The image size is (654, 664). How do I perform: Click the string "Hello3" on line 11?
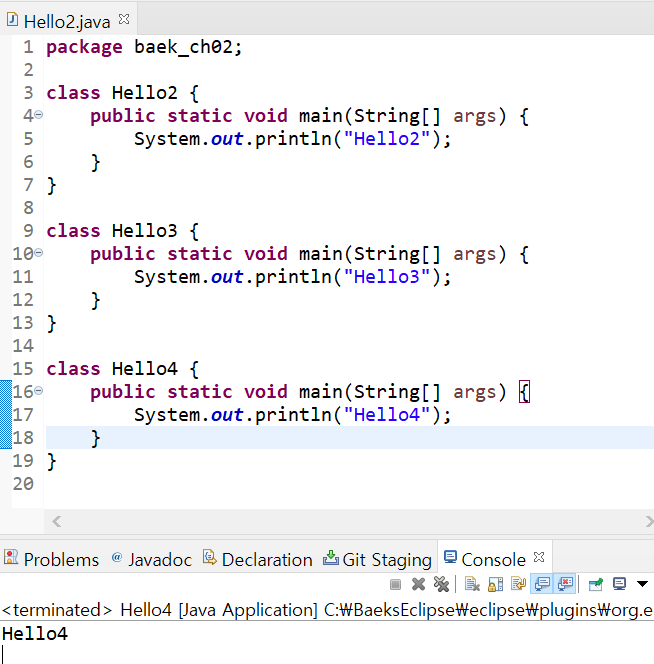click(x=387, y=277)
